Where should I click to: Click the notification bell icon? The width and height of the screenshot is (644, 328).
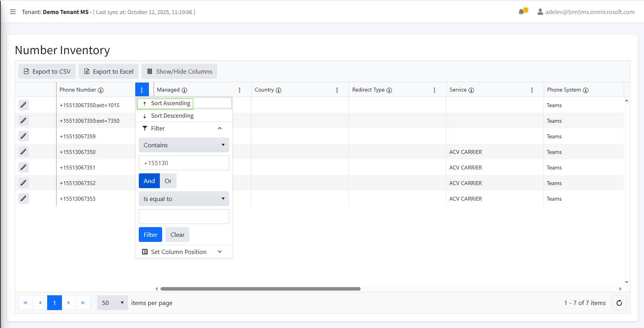[x=521, y=12]
